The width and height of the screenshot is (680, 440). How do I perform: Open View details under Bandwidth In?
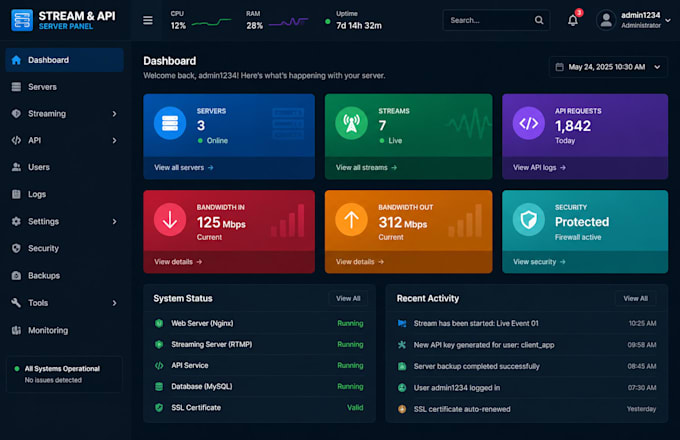pyautogui.click(x=178, y=262)
